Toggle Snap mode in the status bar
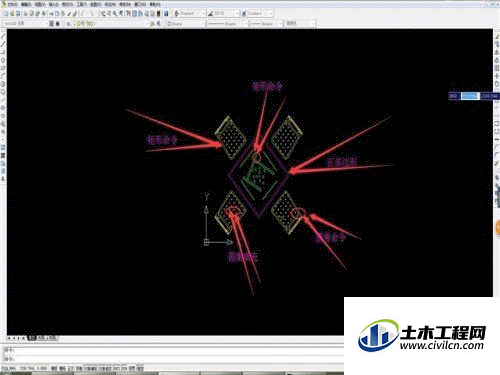Image resolution: width=500 pixels, height=375 pixels. pyautogui.click(x=54, y=368)
